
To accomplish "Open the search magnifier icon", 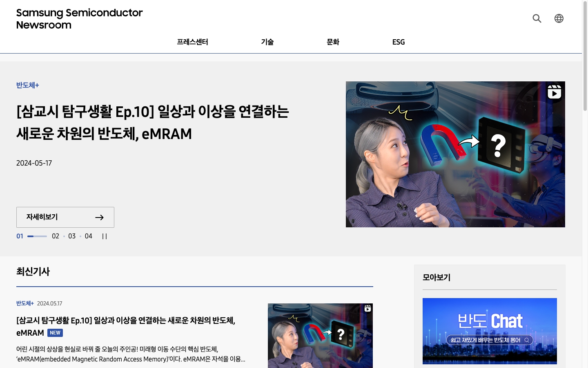I will coord(537,18).
